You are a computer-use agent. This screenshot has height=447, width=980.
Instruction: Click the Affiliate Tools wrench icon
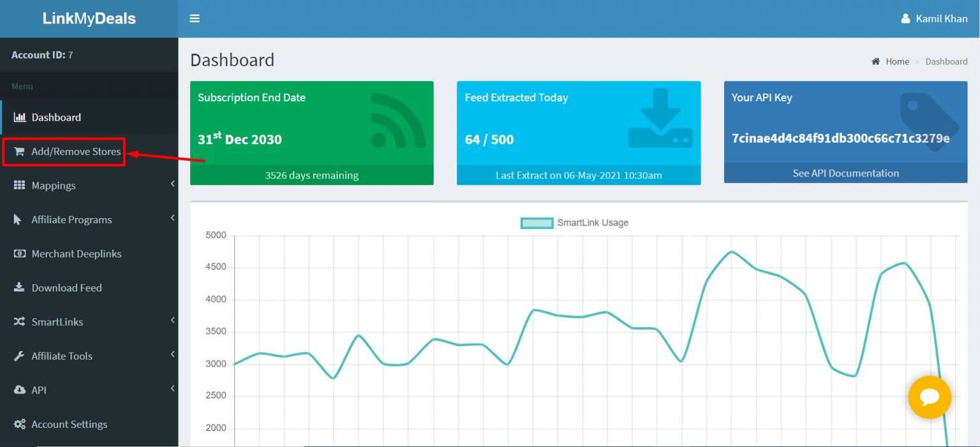pyautogui.click(x=20, y=356)
